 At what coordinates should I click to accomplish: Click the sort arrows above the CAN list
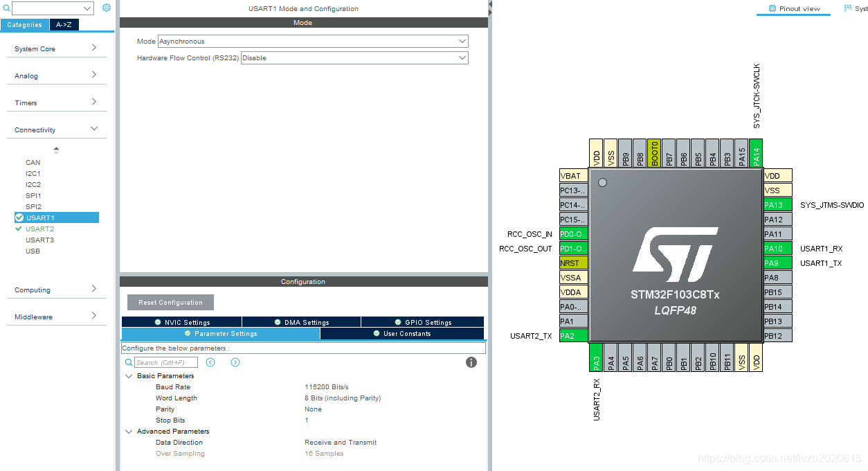[x=56, y=150]
